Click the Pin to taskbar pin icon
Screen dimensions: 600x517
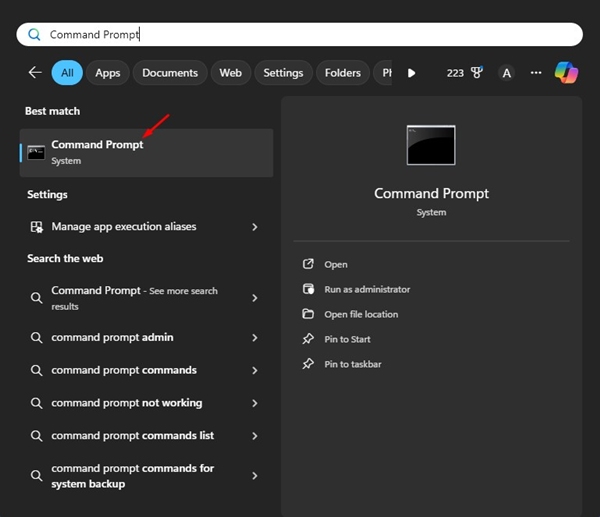[308, 364]
